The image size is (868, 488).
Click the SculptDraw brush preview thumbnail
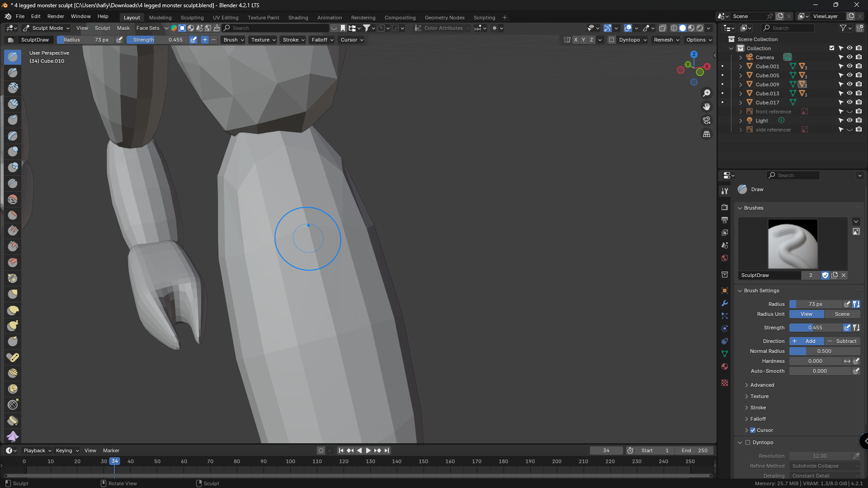[x=793, y=244]
